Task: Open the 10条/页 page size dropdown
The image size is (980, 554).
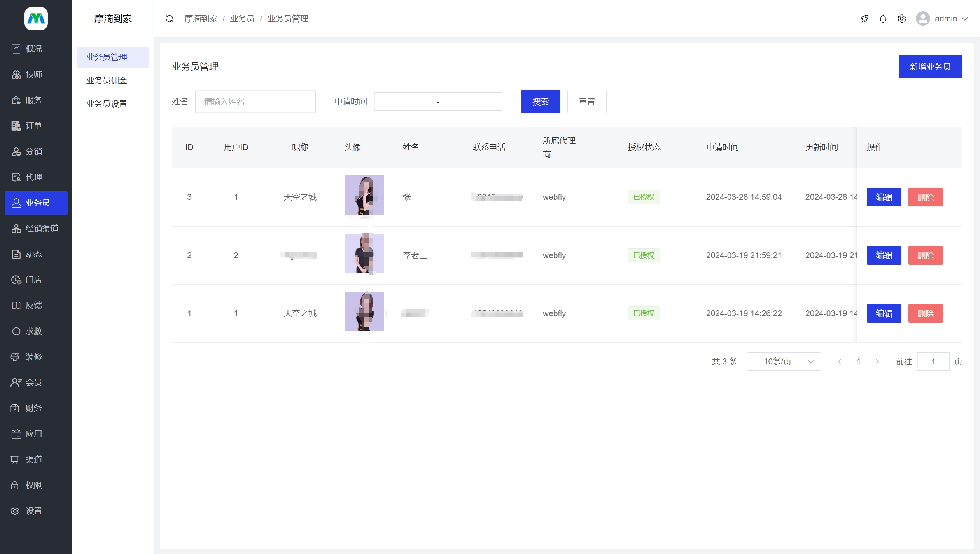Action: tap(783, 362)
